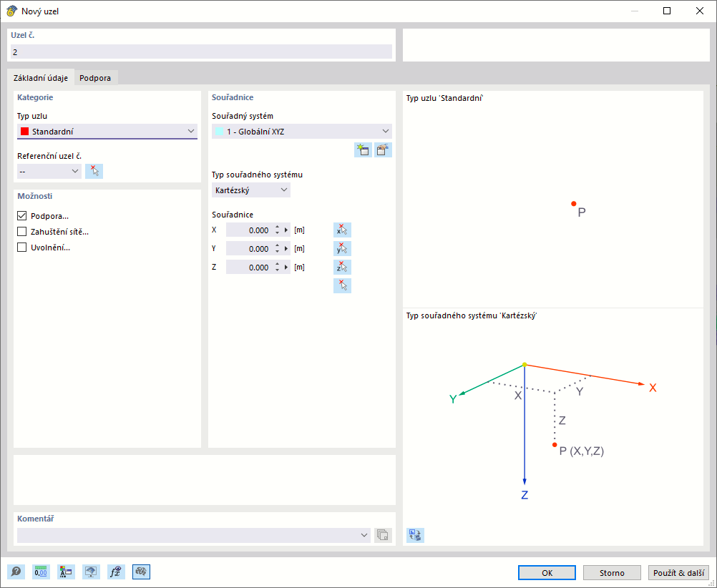Switch to the Podpora tab
This screenshot has width=717, height=588.
tap(95, 78)
